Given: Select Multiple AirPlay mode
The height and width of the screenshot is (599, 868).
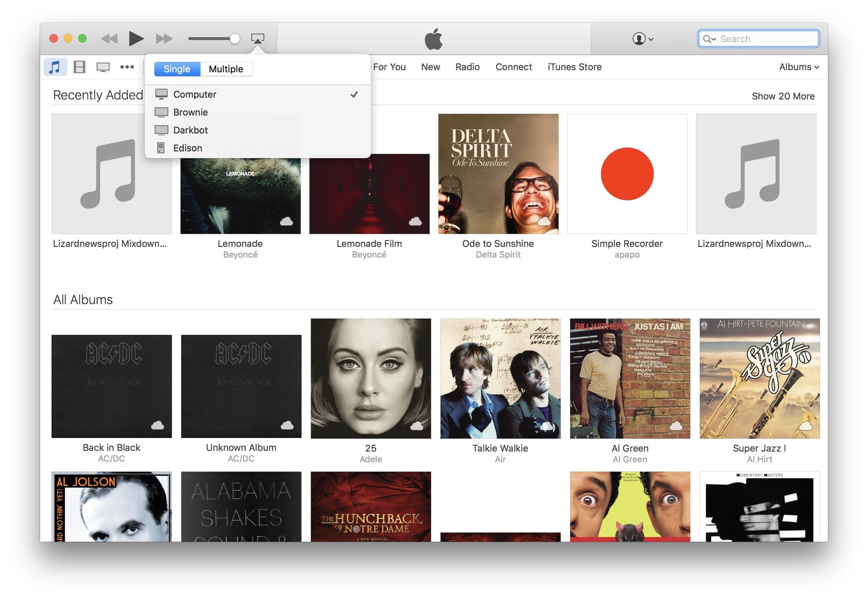Looking at the screenshot, I should point(226,69).
